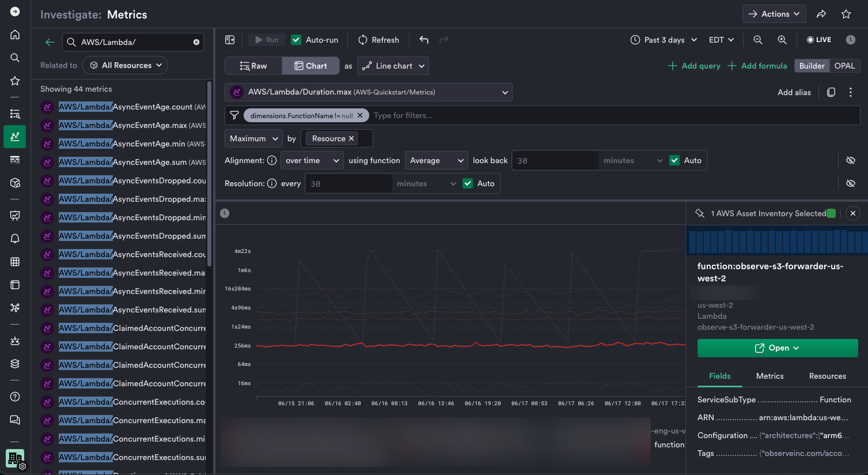Click the green Open button

tap(778, 348)
